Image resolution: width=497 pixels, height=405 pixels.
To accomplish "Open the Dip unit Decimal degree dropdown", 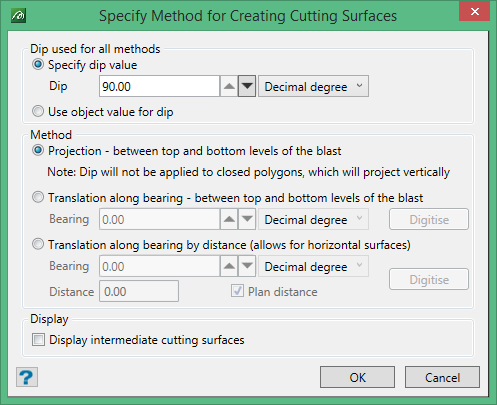I will coord(313,86).
